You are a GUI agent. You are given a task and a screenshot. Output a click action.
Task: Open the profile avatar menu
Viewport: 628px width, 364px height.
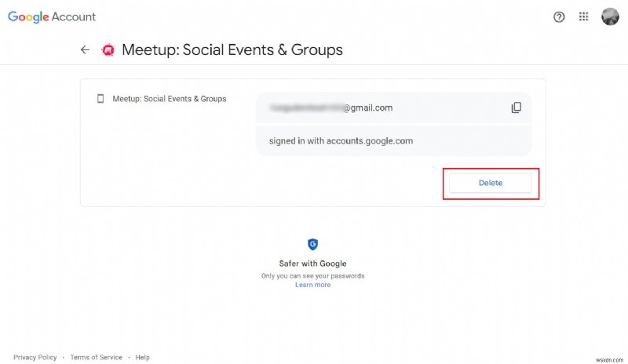[610, 16]
